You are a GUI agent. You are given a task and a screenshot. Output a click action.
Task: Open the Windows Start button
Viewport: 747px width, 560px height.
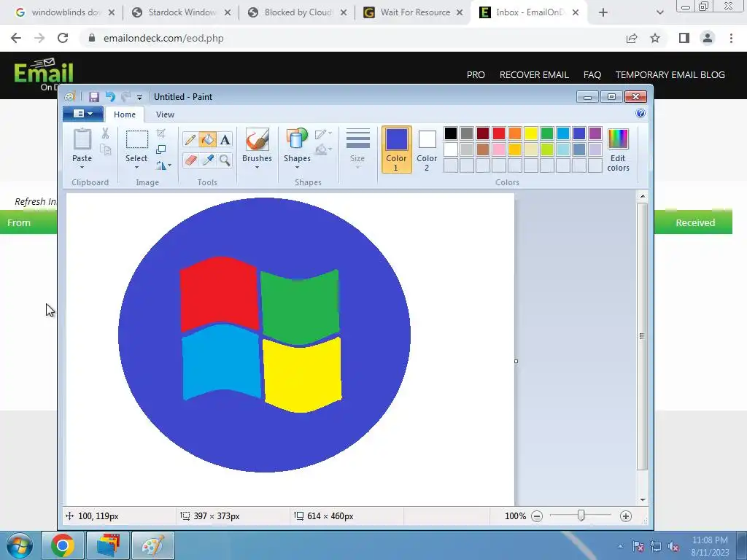20,545
